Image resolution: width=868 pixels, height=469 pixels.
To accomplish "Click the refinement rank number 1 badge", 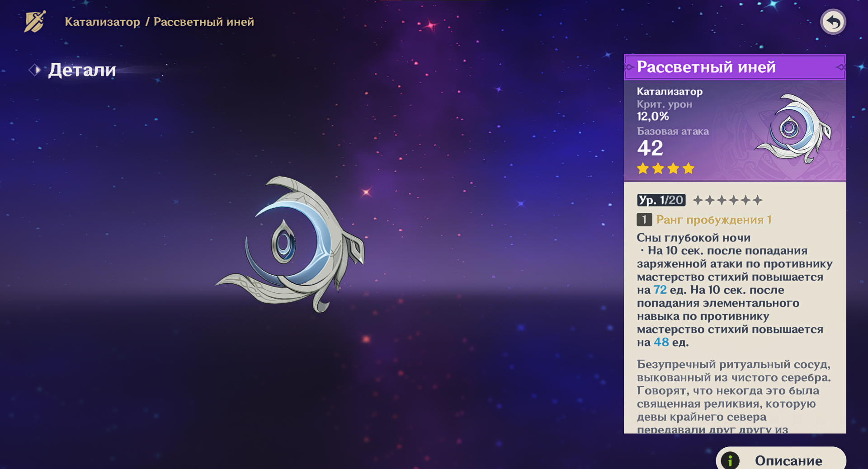I will (644, 220).
